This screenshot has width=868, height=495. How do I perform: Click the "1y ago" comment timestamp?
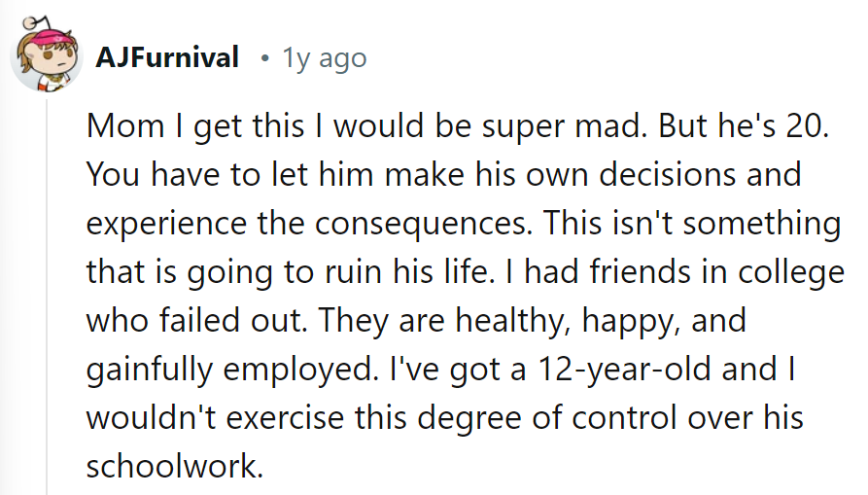(325, 58)
